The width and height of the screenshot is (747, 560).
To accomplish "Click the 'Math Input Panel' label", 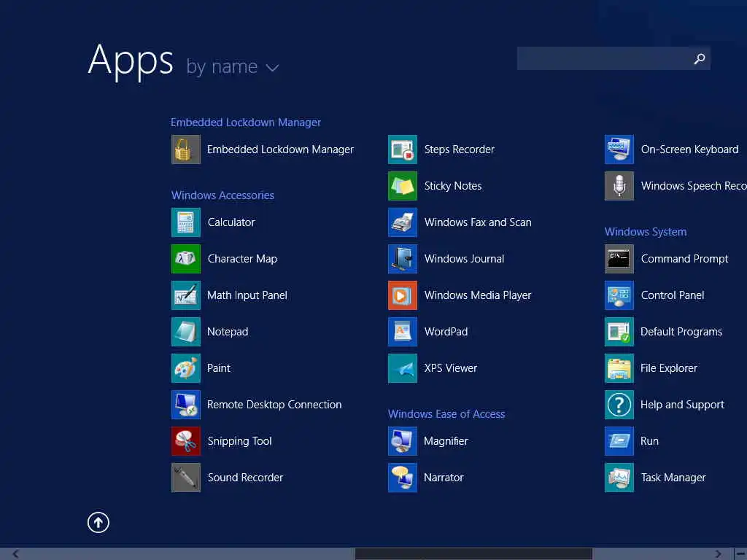I will point(247,295).
